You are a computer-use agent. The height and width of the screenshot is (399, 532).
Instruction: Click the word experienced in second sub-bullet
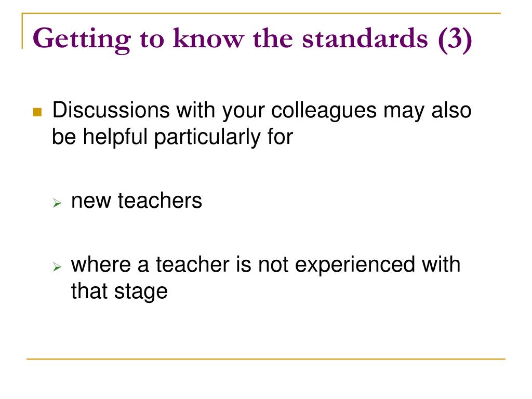coord(355,265)
